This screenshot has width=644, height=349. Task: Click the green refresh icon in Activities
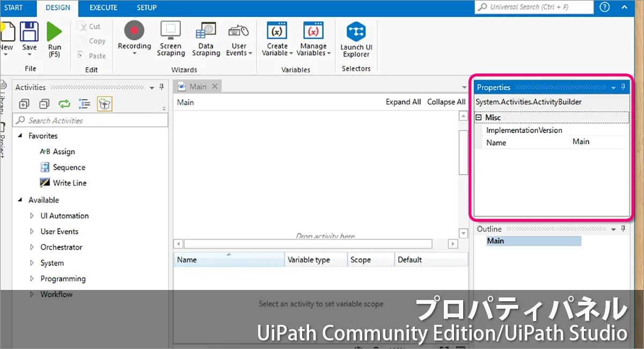(64, 104)
